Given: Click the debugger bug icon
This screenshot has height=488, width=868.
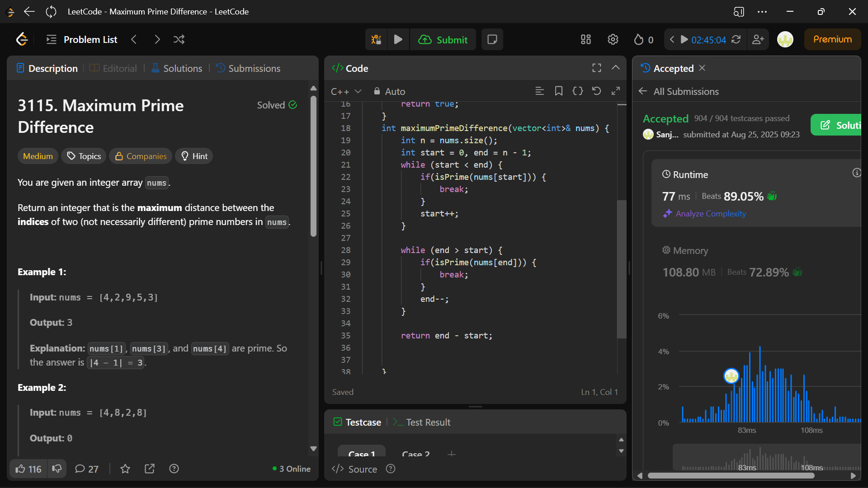Looking at the screenshot, I should (376, 40).
